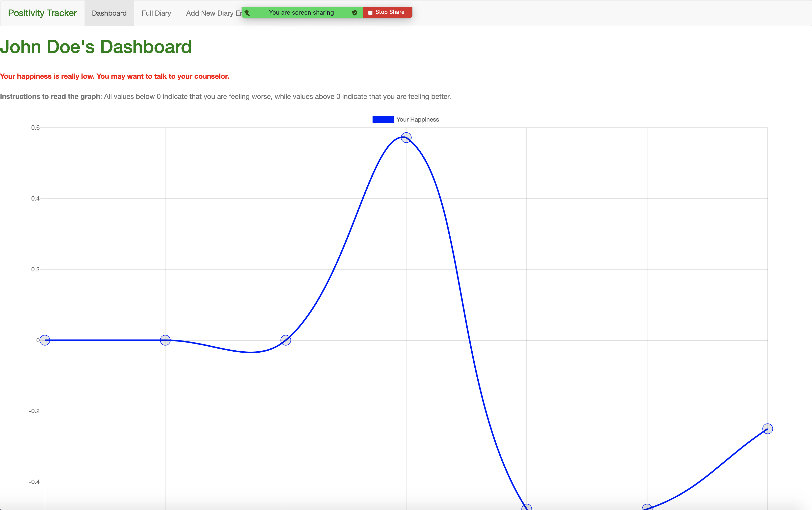Click the lowest data point at chart bottom

click(x=526, y=508)
